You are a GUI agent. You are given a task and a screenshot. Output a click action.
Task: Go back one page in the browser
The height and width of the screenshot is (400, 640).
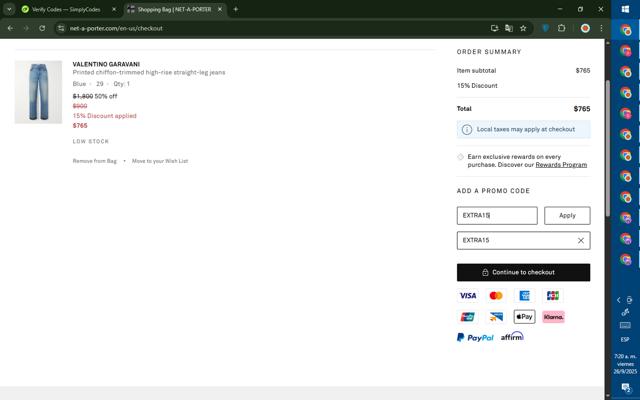(x=10, y=28)
